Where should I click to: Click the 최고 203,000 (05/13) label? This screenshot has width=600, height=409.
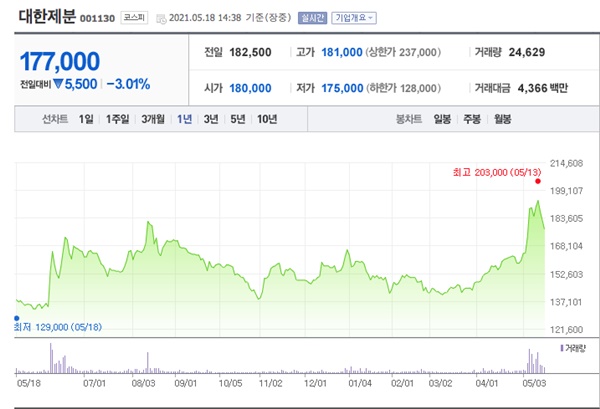497,172
